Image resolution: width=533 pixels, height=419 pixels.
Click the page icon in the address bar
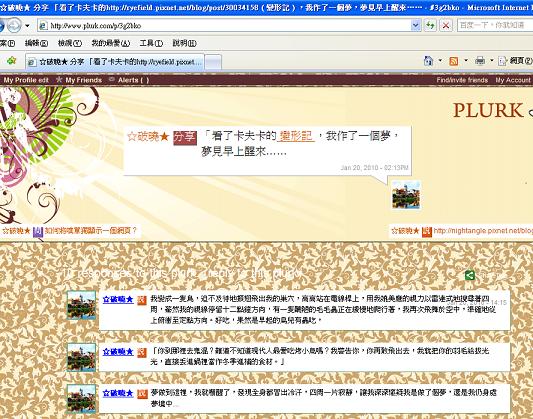pos(43,26)
